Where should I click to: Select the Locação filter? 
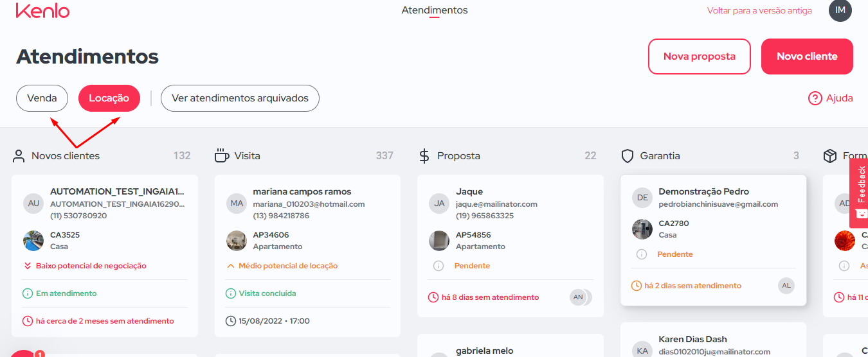109,98
